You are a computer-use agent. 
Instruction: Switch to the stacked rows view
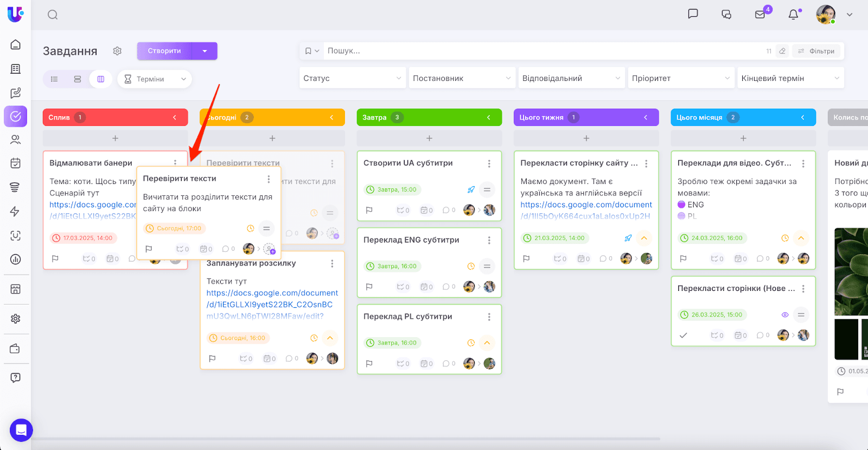coord(78,79)
